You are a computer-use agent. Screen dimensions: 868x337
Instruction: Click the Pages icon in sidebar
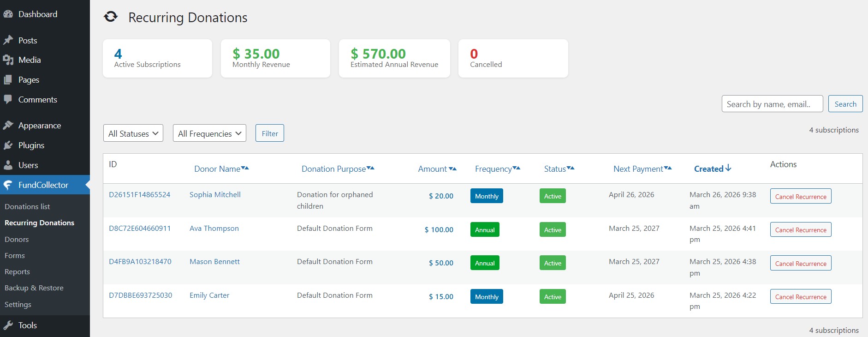pos(8,80)
